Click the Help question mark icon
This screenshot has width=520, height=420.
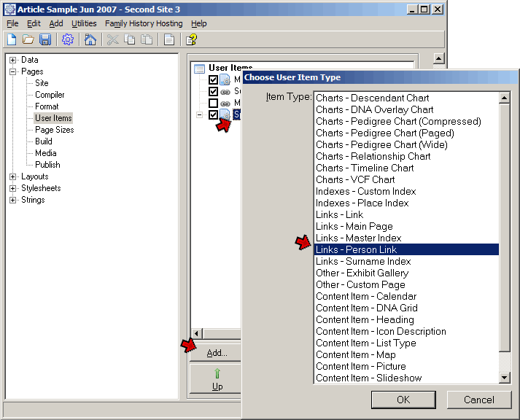click(191, 39)
